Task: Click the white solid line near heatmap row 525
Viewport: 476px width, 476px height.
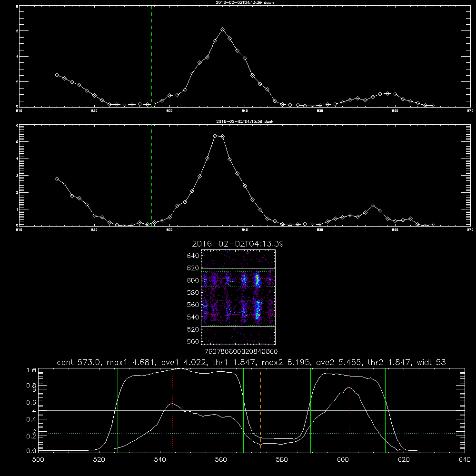Action: [238, 326]
